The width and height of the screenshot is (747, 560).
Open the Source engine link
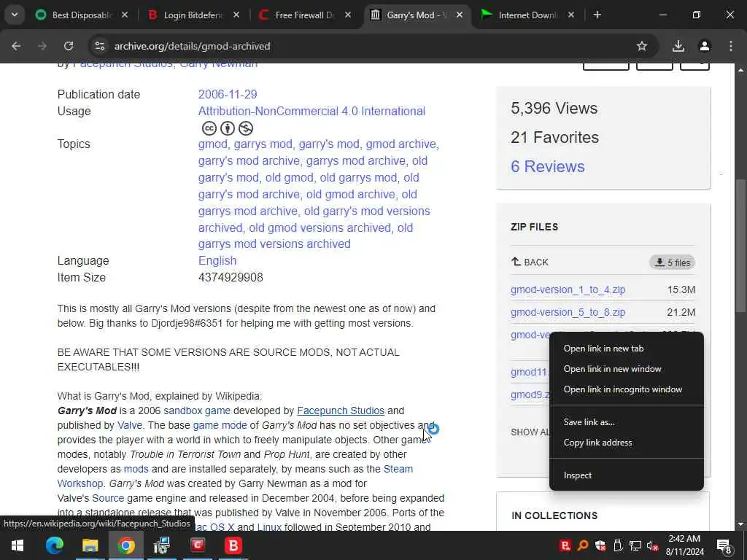[x=108, y=498]
